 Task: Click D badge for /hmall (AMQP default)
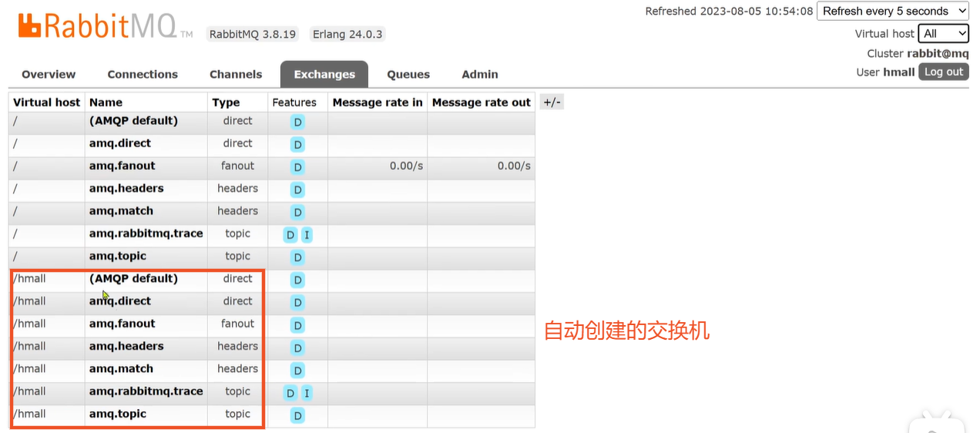pos(297,280)
